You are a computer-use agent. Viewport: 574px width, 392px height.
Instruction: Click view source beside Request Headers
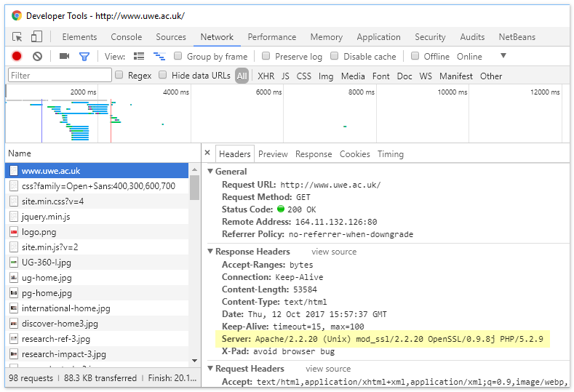click(328, 369)
